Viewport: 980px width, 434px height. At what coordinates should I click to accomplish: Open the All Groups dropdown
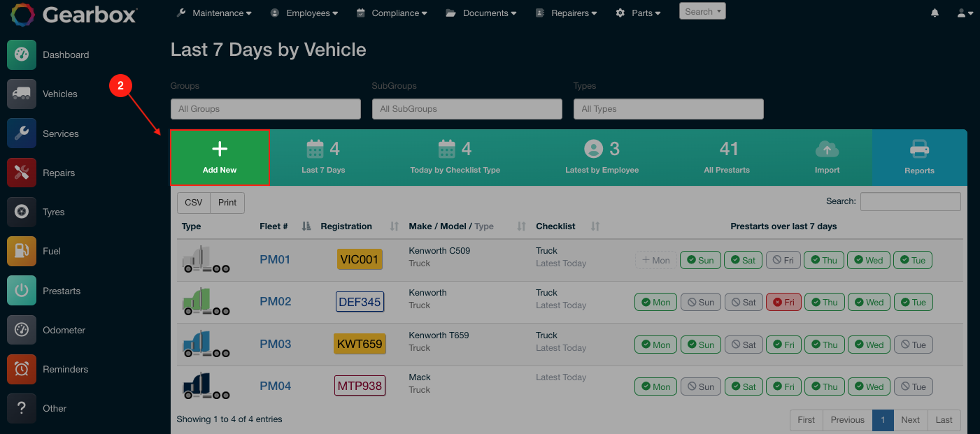265,109
